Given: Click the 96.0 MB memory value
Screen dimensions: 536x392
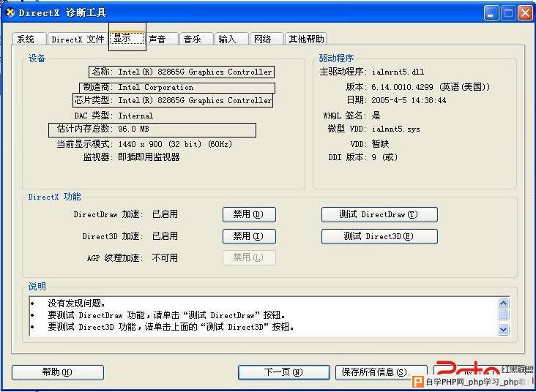Looking at the screenshot, I should pyautogui.click(x=133, y=129).
